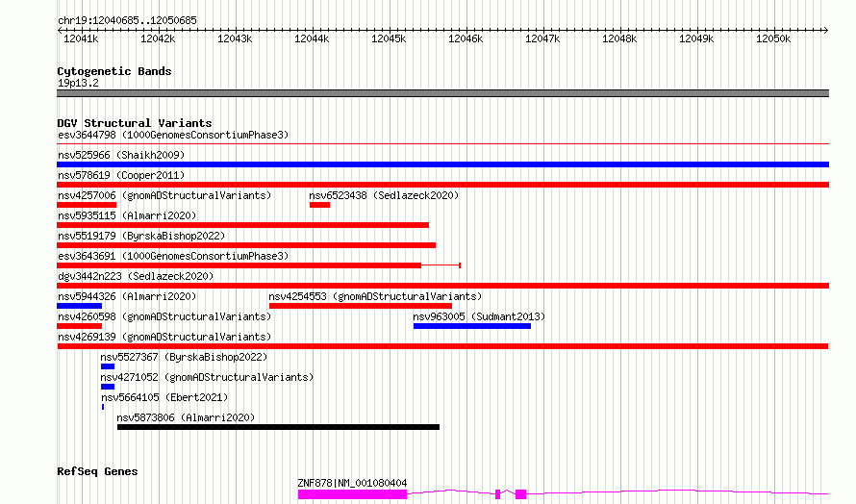Click the short red nsv4257006 variant bar

[x=87, y=205]
